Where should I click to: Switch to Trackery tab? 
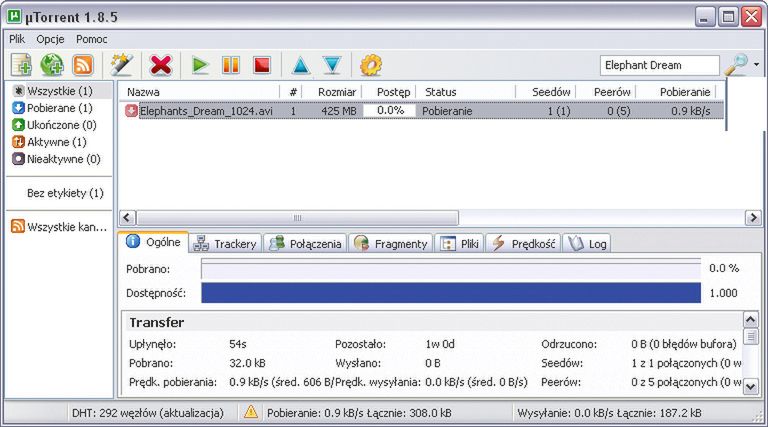coord(225,243)
